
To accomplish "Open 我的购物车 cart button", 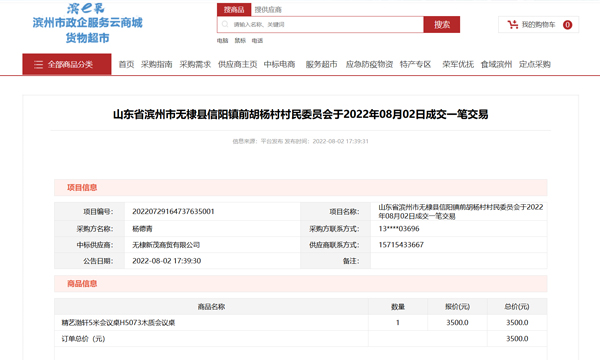I will point(538,25).
